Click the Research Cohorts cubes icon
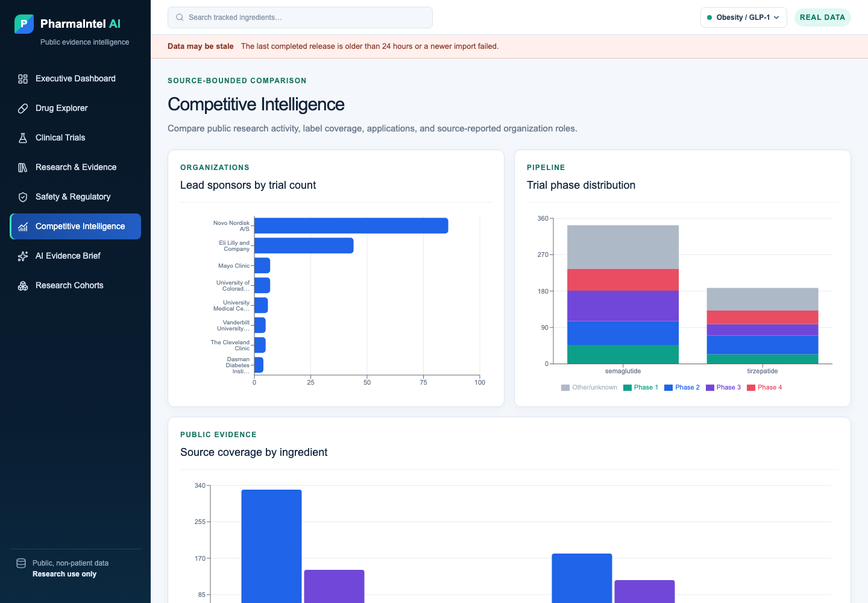868x603 pixels. pyautogui.click(x=23, y=286)
